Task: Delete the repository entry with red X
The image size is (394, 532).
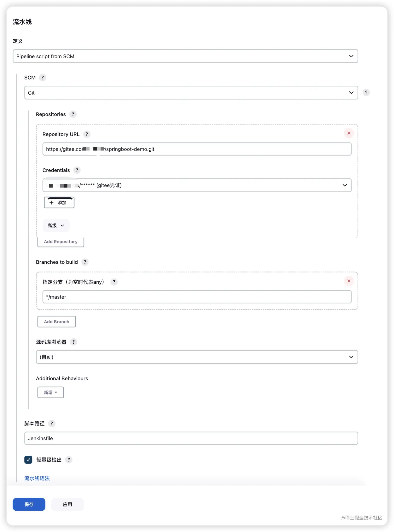Action: click(x=349, y=133)
